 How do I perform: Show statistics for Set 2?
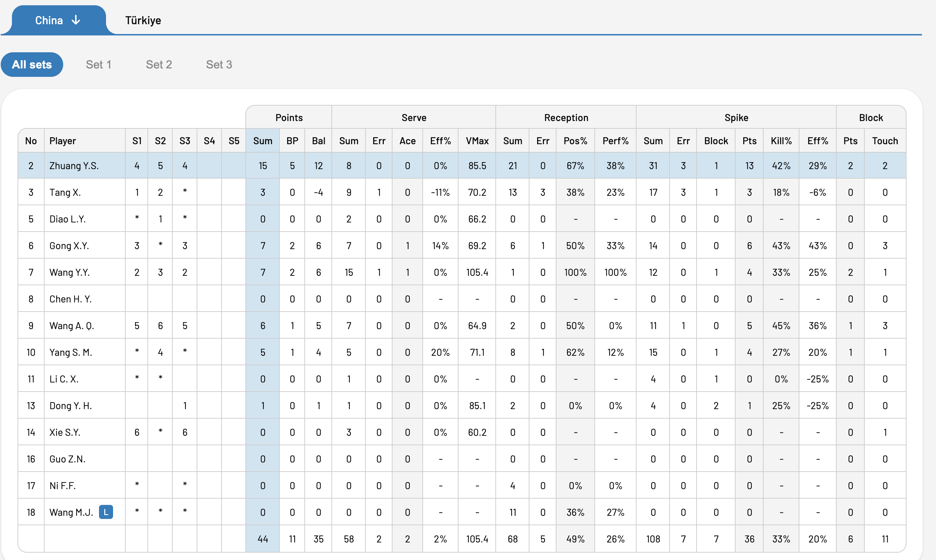click(x=159, y=65)
